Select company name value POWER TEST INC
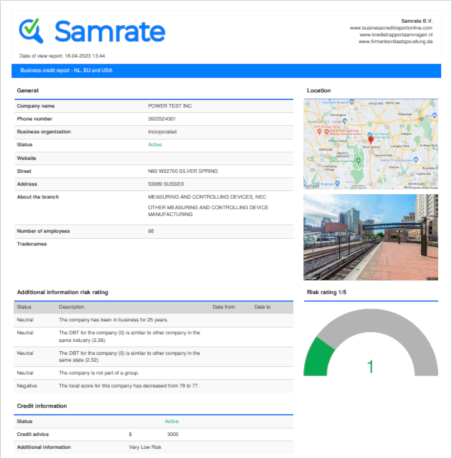 click(x=170, y=106)
